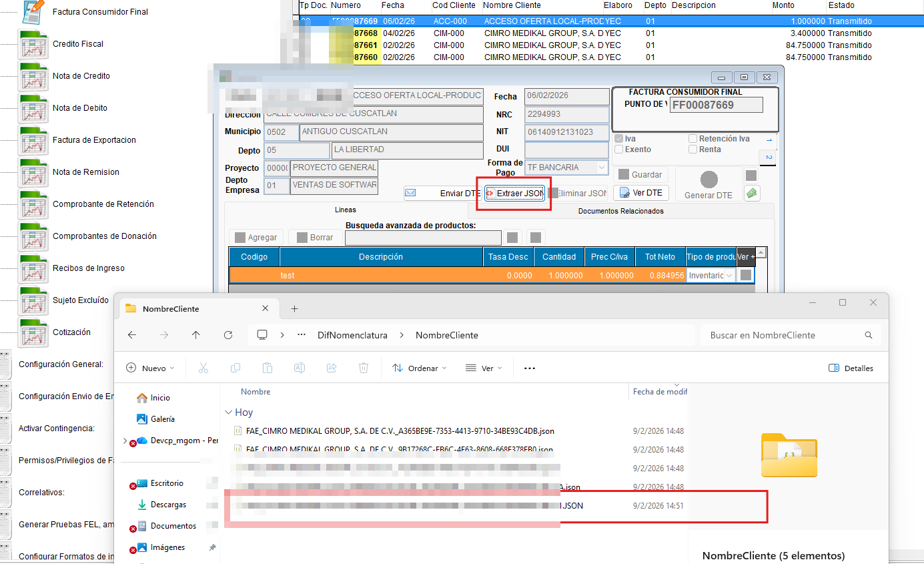Open the Cotización icon
Screen dimensions: 924x564
coord(33,332)
